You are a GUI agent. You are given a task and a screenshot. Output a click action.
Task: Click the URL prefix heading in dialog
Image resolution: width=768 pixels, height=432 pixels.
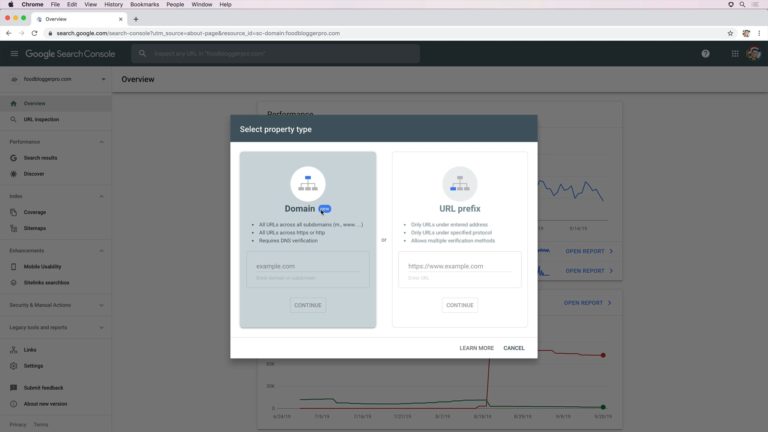tap(459, 209)
